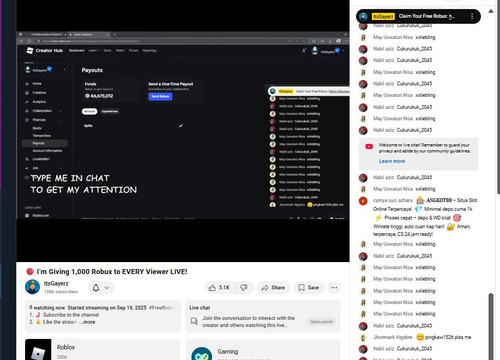Select Jhonmark Algabre's pingkaw1526 plss me message in chat panel
This screenshot has height=360, width=500.
(x=444, y=337)
